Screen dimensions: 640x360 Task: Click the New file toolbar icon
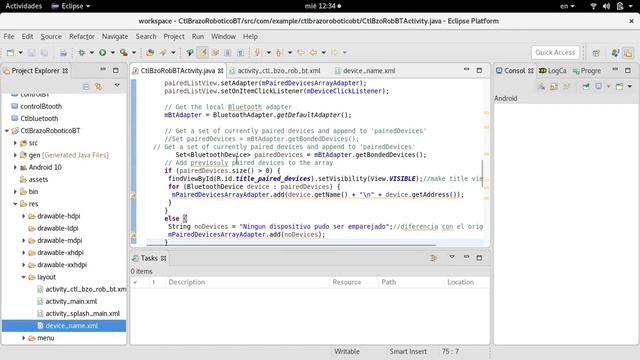click(x=11, y=53)
